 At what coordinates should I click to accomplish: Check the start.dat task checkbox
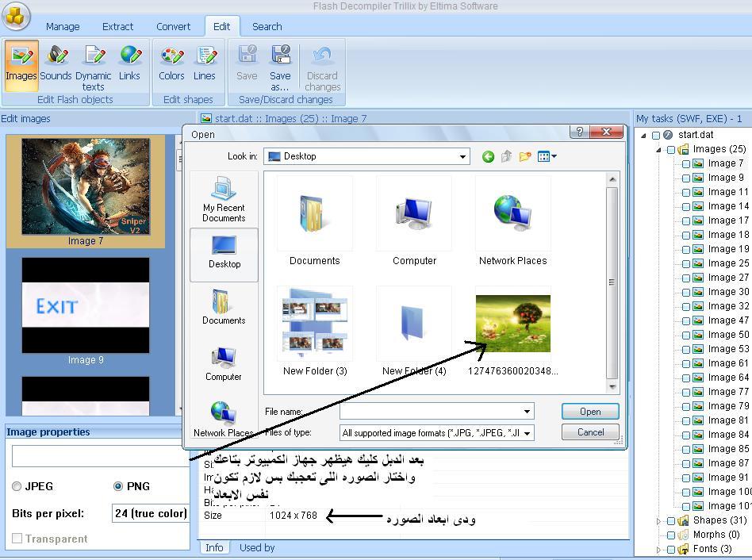click(655, 135)
